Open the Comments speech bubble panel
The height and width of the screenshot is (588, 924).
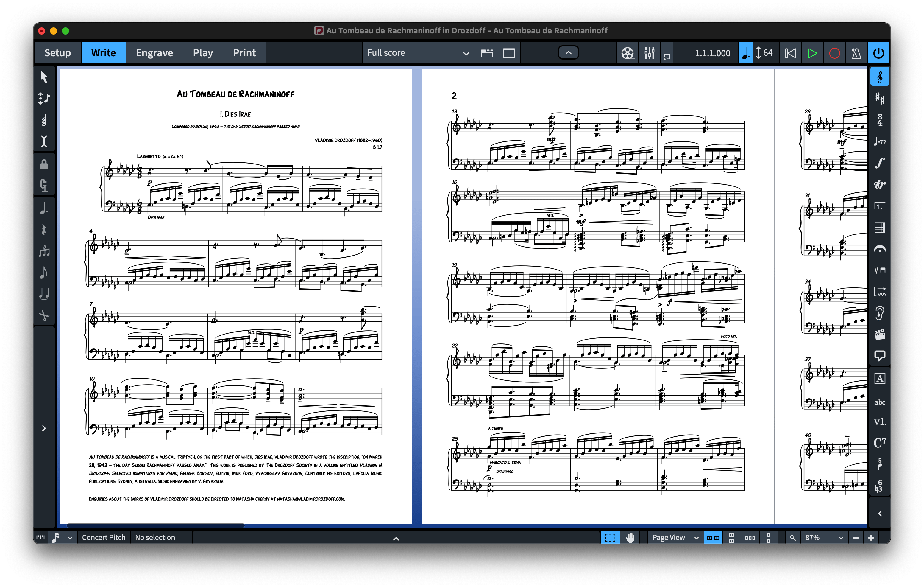[879, 356]
